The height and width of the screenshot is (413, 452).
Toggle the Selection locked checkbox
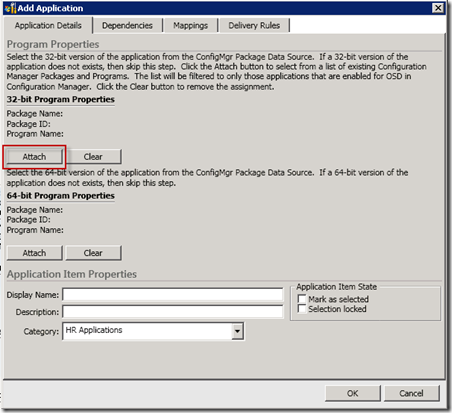click(302, 309)
